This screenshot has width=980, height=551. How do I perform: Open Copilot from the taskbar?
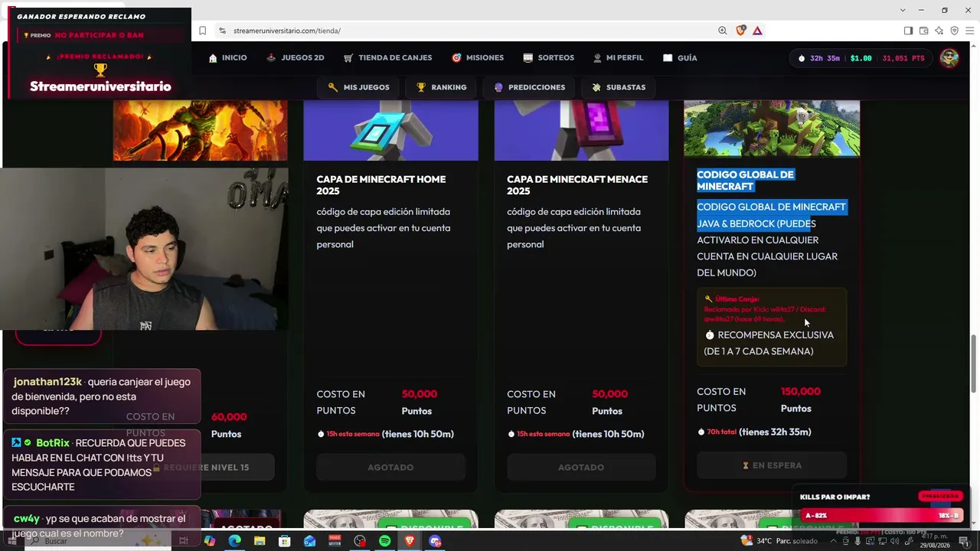coord(209,541)
